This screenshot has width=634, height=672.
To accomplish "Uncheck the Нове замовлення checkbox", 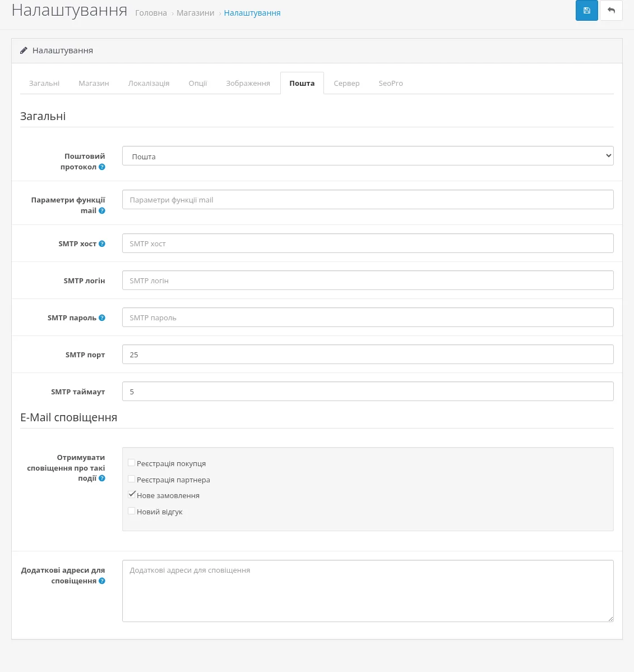I will click(x=132, y=495).
